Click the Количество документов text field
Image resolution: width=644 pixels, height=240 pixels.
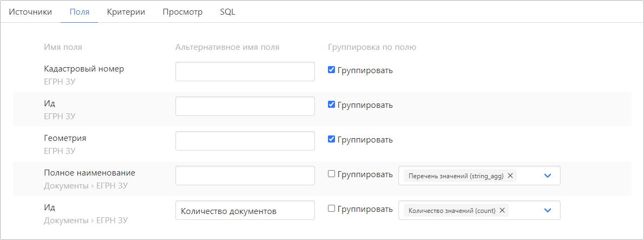click(245, 211)
